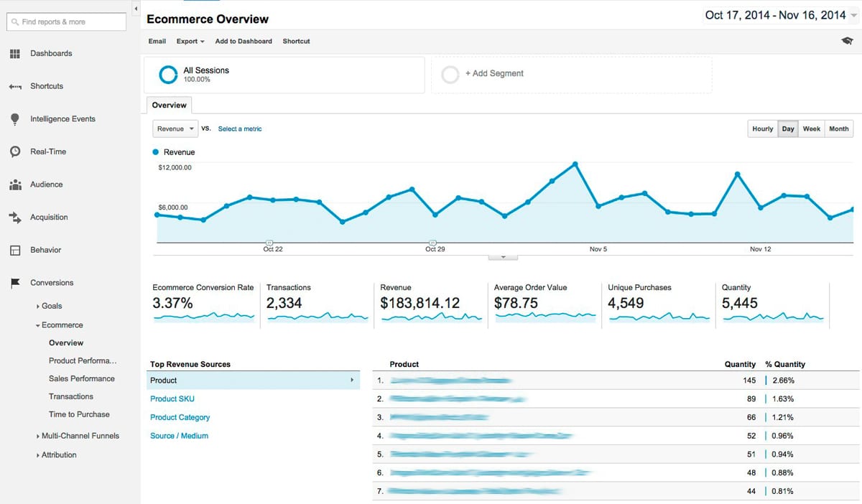Switch the chart to Hourly view
The height and width of the screenshot is (504, 862).
click(762, 129)
